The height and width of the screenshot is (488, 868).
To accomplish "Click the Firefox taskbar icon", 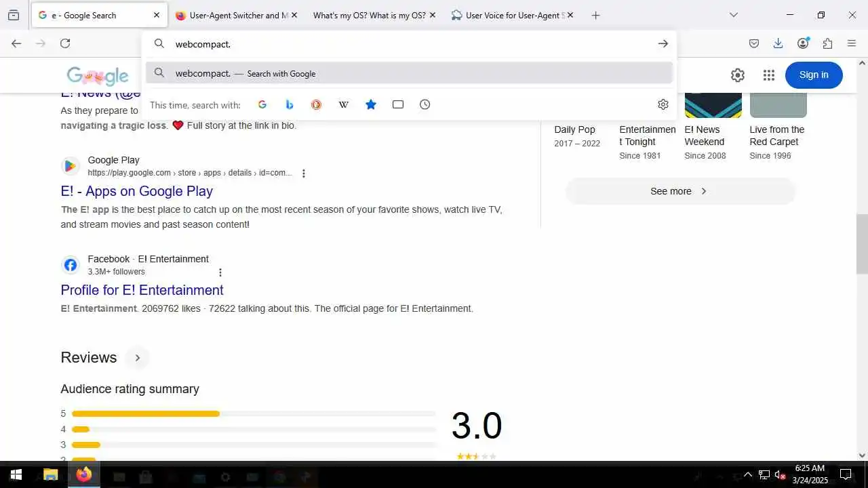I will pos(84,475).
